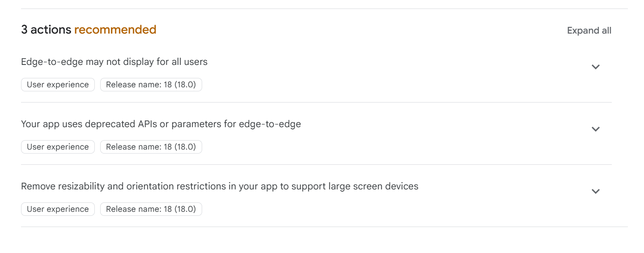Image resolution: width=644 pixels, height=253 pixels.
Task: Click the '3 actions' heading text
Action: 46,30
